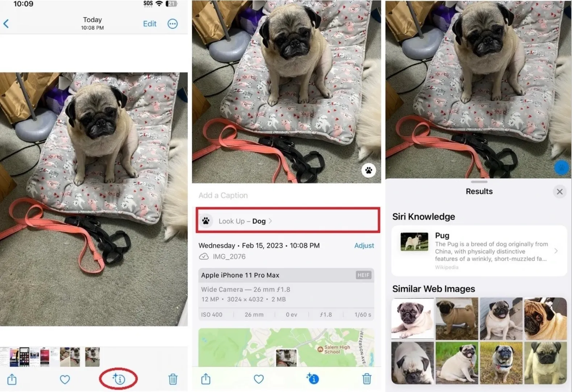Open the three-dot more options menu
The height and width of the screenshot is (392, 572).
[173, 24]
